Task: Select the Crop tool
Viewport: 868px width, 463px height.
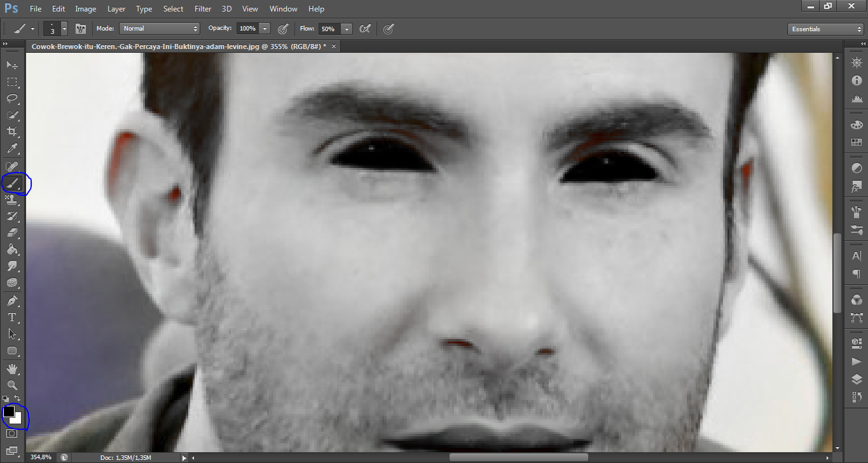Action: [12, 132]
